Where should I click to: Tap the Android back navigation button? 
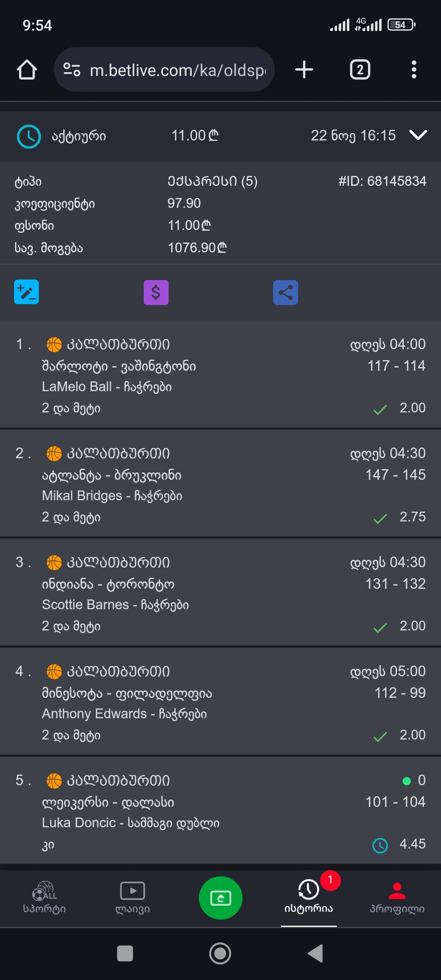click(x=315, y=953)
